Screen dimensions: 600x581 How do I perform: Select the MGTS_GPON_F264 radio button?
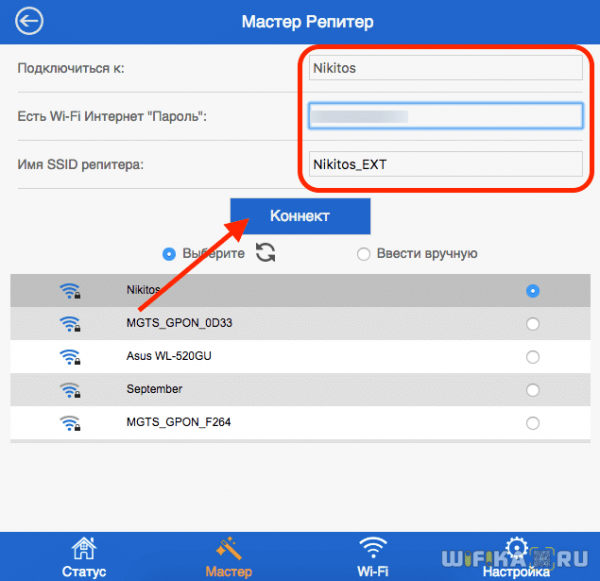point(533,423)
